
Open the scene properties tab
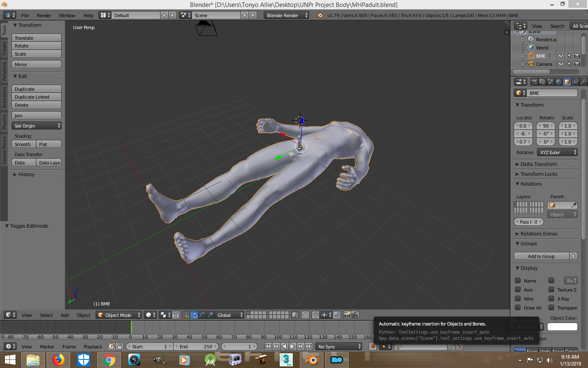[550, 82]
